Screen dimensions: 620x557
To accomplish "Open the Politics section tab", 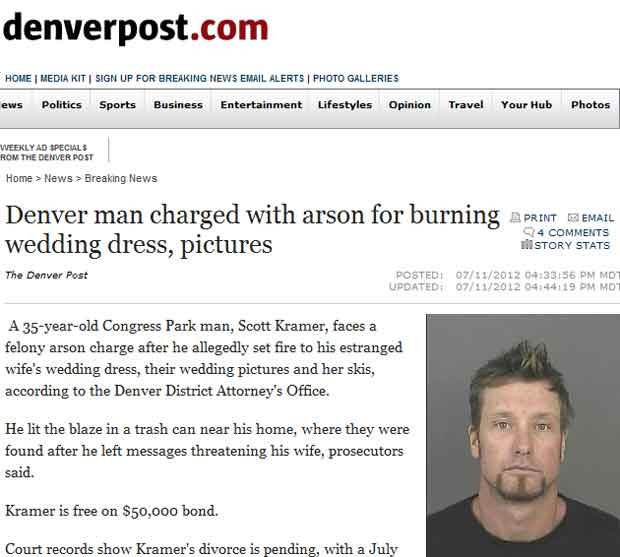I will pyautogui.click(x=62, y=105).
